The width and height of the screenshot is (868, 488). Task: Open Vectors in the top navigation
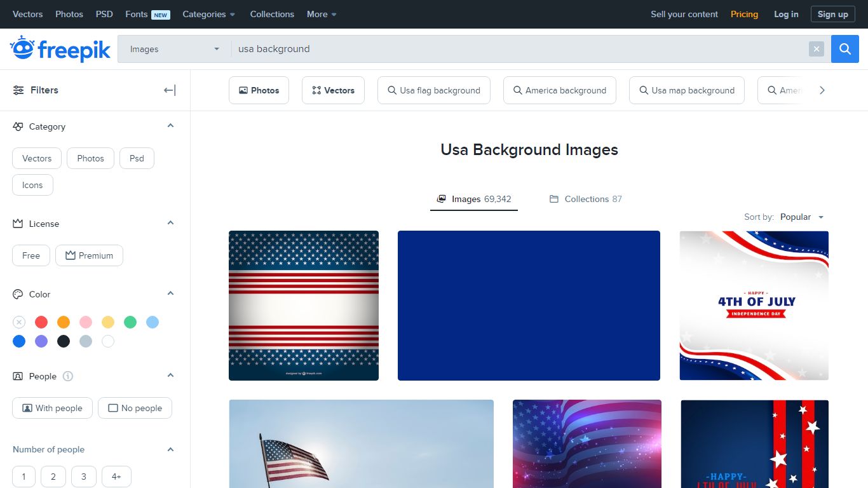coord(28,14)
